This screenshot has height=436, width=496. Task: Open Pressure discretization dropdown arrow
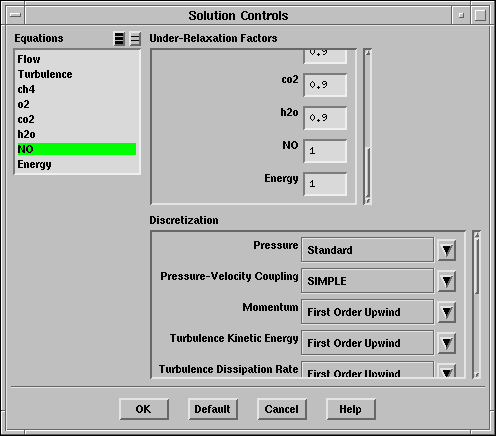tap(447, 250)
